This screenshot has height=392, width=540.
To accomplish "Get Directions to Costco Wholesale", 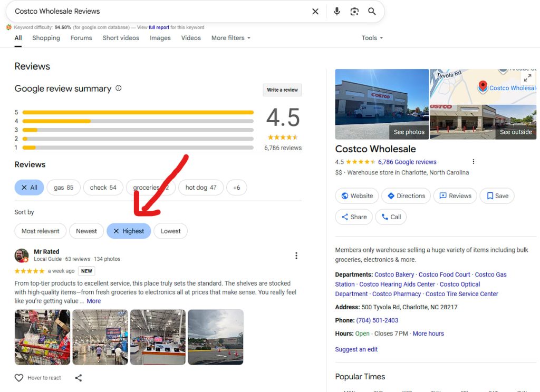I will [406, 196].
